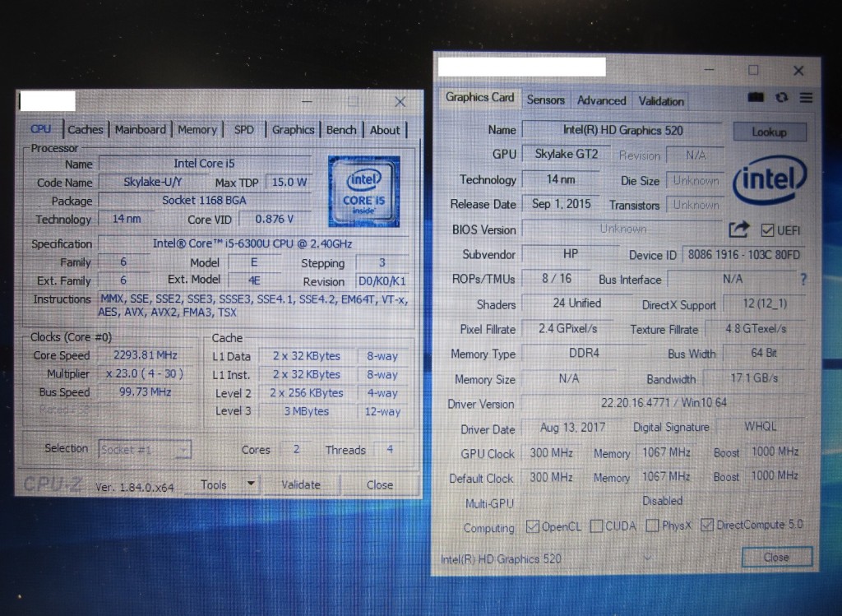Toggle the DirectCompute 5.0 checkbox

click(707, 525)
